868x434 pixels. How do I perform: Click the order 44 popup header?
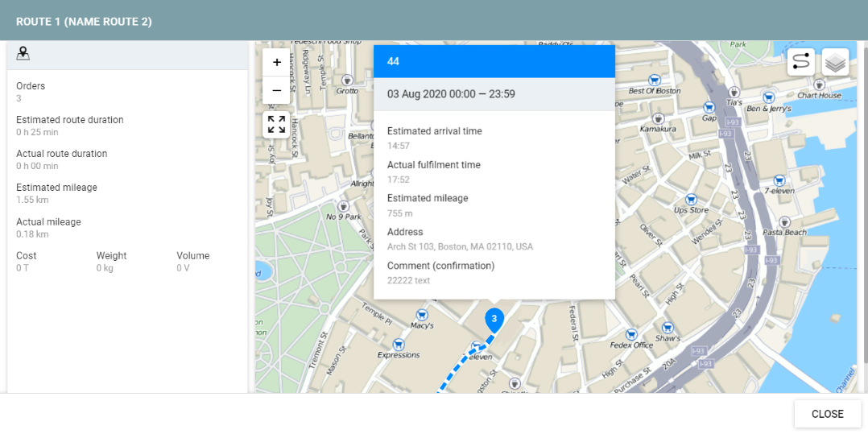[x=494, y=61]
